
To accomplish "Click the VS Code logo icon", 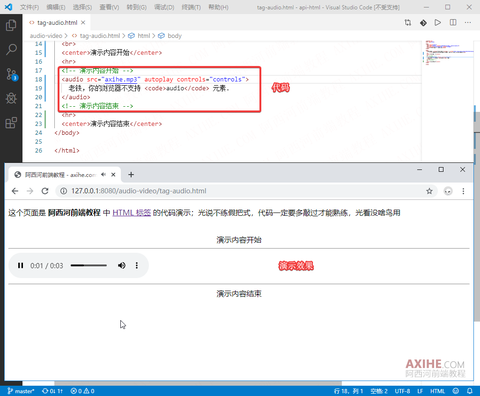I will coord(8,7).
